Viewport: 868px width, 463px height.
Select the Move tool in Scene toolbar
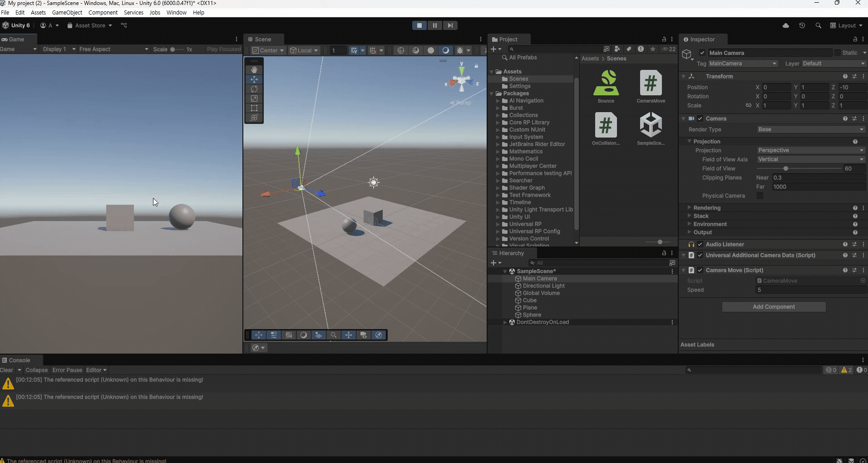254,79
